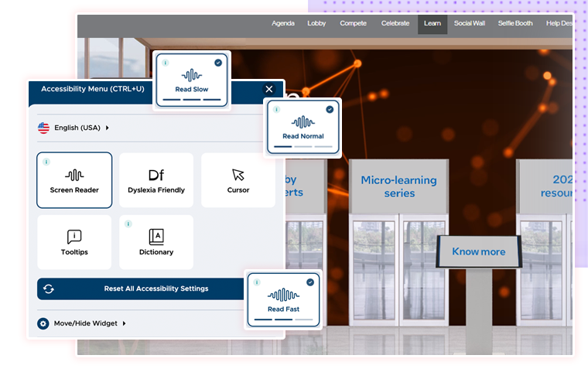The width and height of the screenshot is (588, 379).
Task: Switch to the Social Wall tab
Action: [x=469, y=23]
